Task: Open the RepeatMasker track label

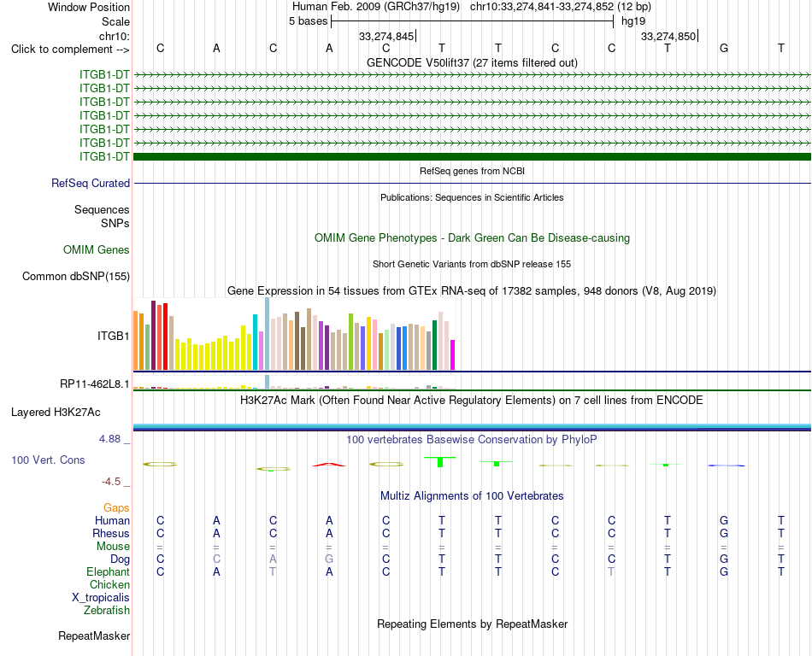Action: 94,635
